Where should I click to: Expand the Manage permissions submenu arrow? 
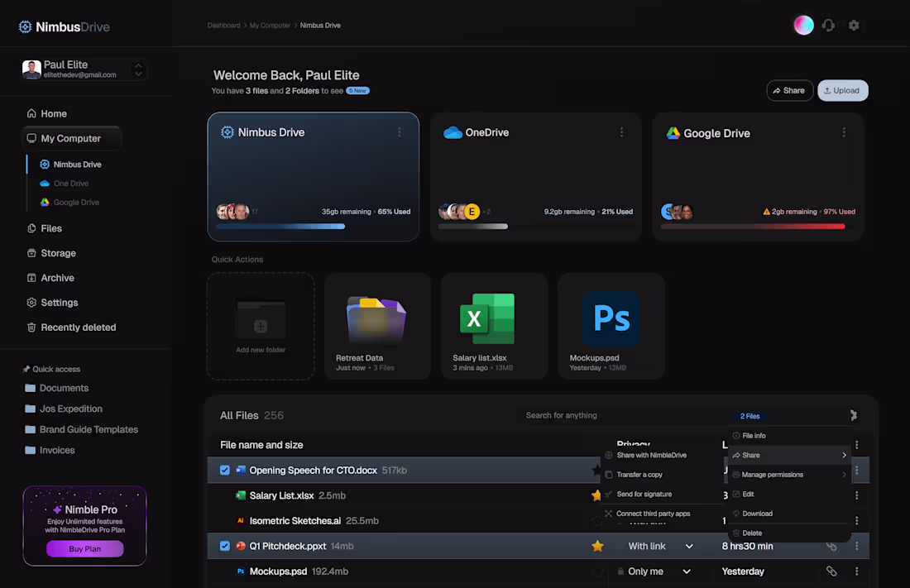[844, 475]
